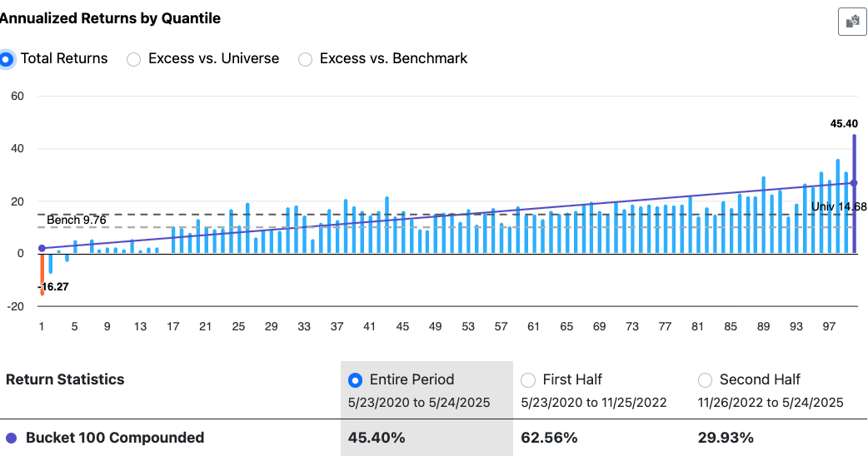This screenshot has height=456, width=868.
Task: Click the 62.56% First Half value
Action: [549, 438]
